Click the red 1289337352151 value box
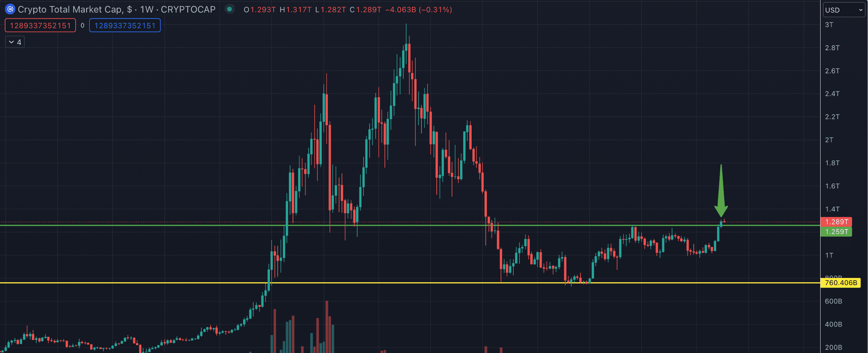 [40, 25]
